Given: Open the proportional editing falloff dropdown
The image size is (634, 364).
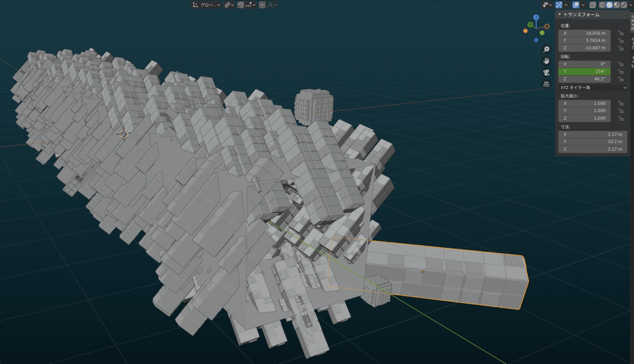Looking at the screenshot, I should pos(272,5).
